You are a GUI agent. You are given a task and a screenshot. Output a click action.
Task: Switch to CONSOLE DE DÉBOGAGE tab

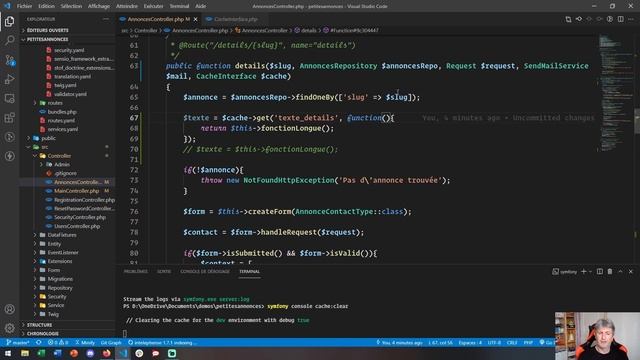click(x=205, y=271)
